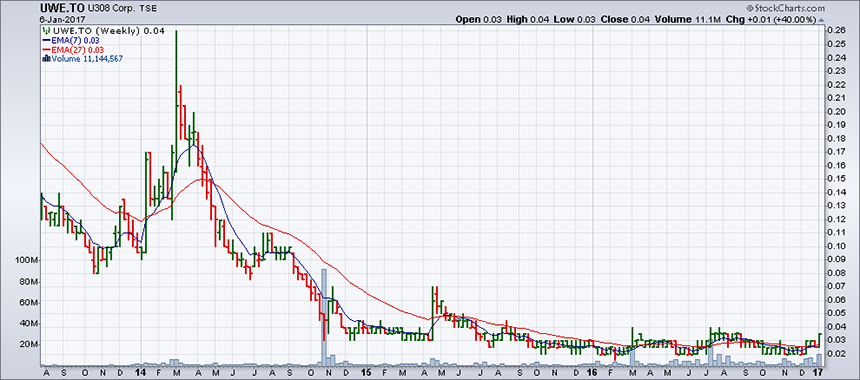Click the 0.02 price axis label
Viewport: 860px width, 380px height.
(836, 354)
